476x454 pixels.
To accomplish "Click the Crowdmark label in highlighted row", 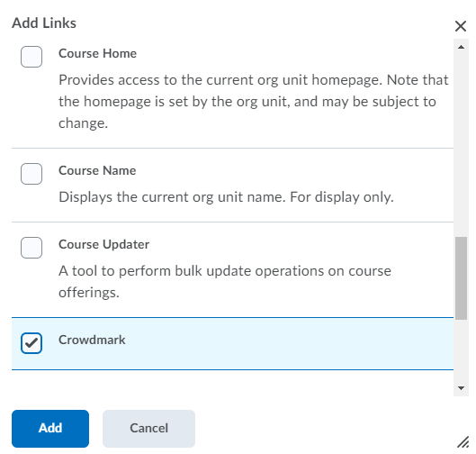I will (92, 340).
